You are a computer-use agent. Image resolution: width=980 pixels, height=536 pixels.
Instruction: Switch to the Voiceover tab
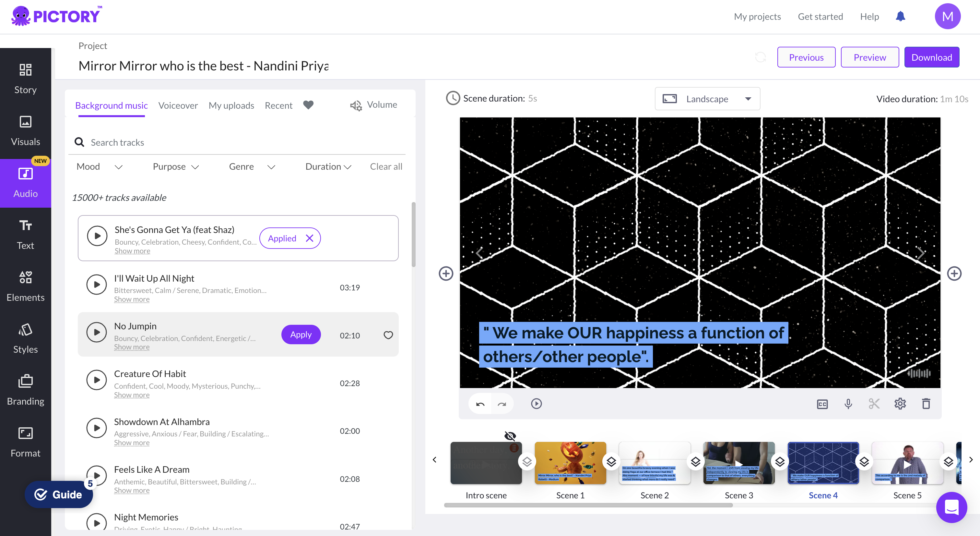pos(178,105)
